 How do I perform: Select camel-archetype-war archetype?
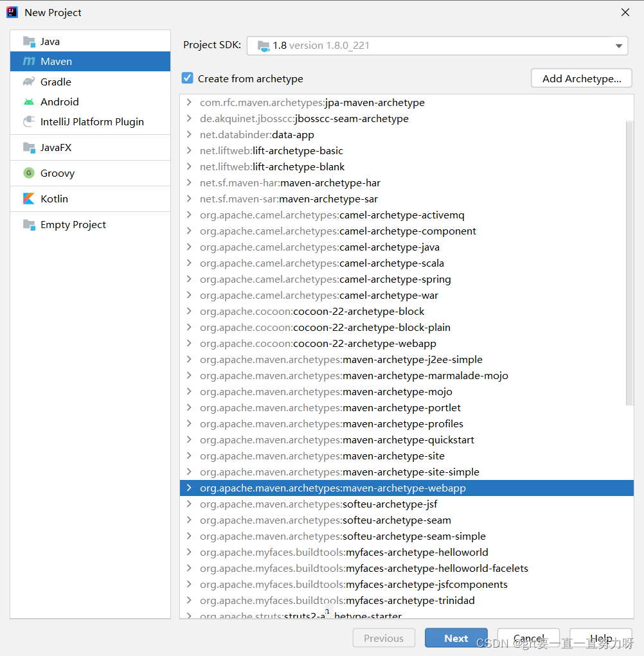[x=407, y=296]
